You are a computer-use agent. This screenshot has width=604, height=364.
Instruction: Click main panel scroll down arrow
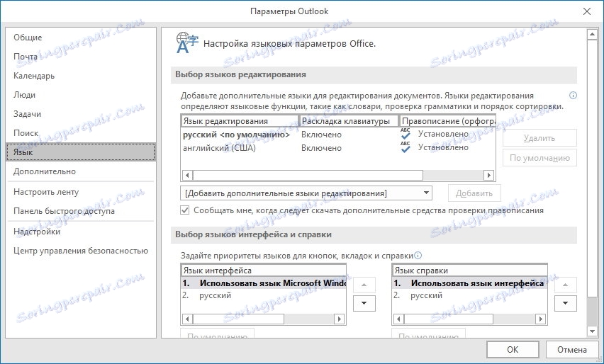(592, 331)
